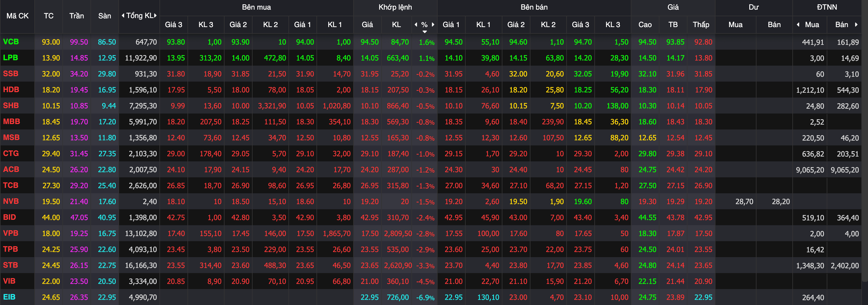The image size is (868, 305).
Task: Click SHB buy volume 3,321,90
Action: (272, 106)
